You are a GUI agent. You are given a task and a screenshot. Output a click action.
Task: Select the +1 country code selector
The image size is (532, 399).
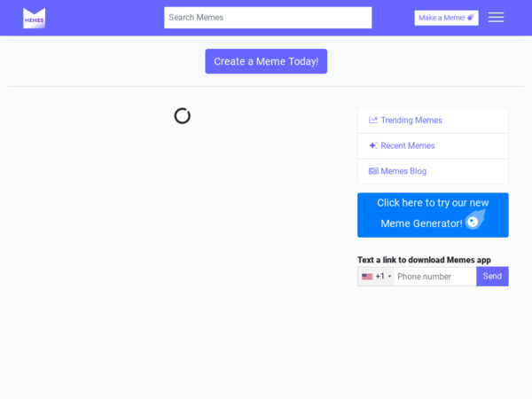coord(379,277)
